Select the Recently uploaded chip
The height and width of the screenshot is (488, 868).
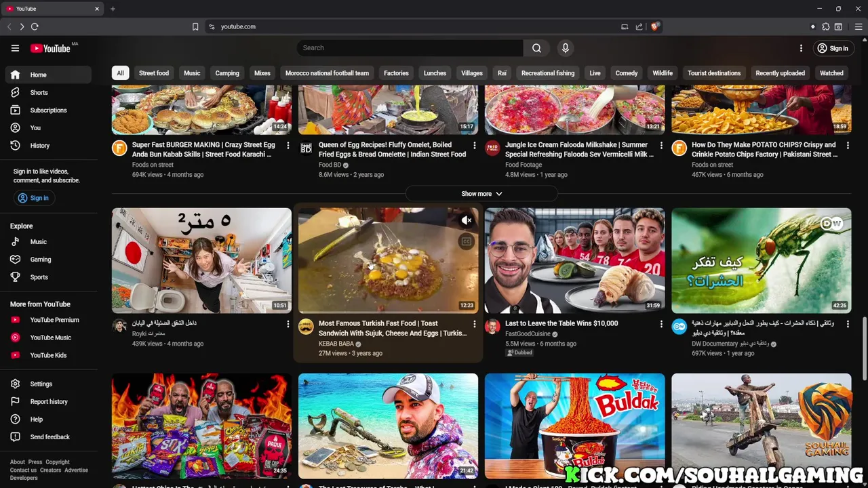(x=780, y=73)
